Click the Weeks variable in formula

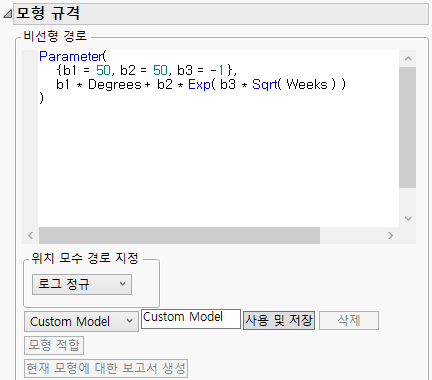(x=307, y=85)
